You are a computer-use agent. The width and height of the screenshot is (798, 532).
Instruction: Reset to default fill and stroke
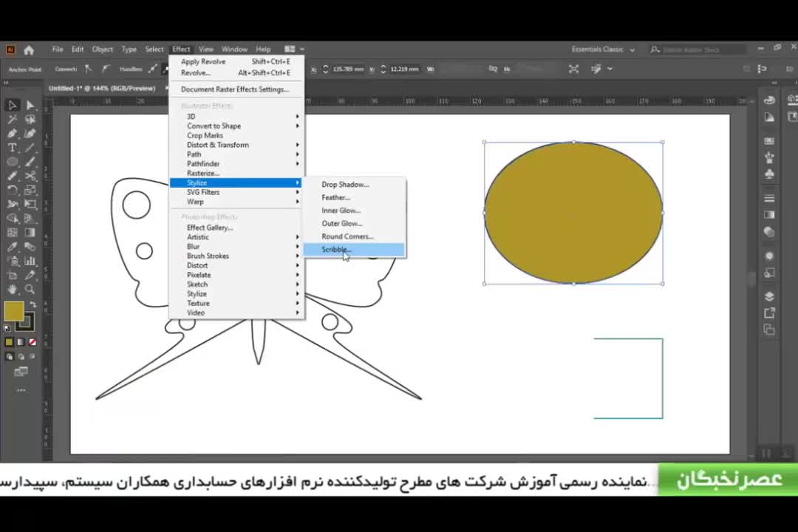[x=7, y=328]
